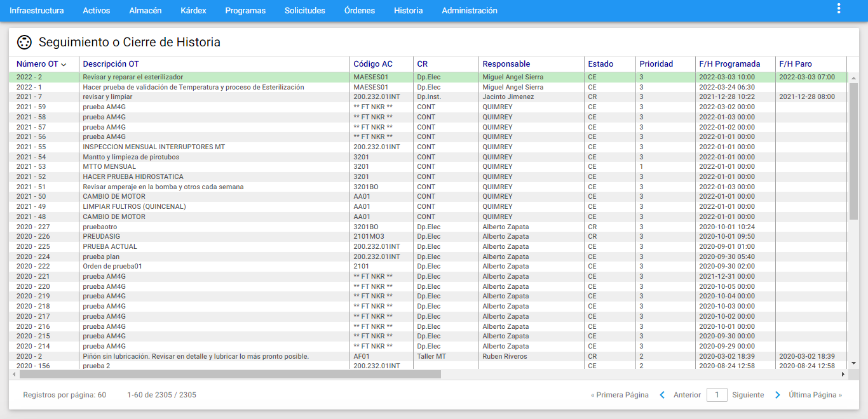Viewport: 868px width, 419px height.
Task: Open the Activos menu
Action: (97, 11)
